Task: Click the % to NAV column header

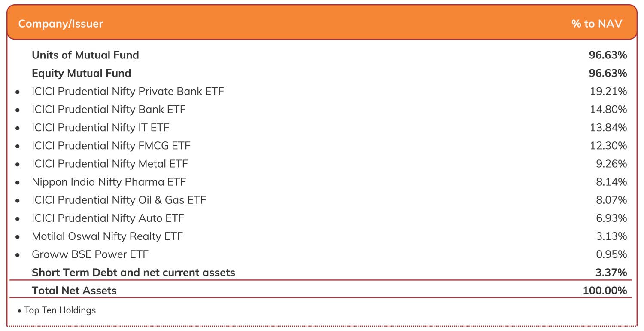Action: [596, 24]
